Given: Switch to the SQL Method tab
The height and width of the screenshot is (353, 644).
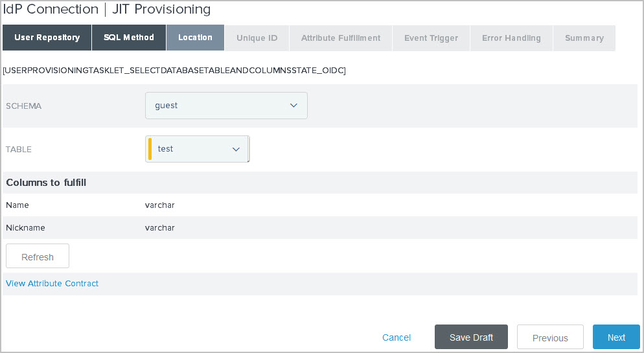Looking at the screenshot, I should 129,38.
